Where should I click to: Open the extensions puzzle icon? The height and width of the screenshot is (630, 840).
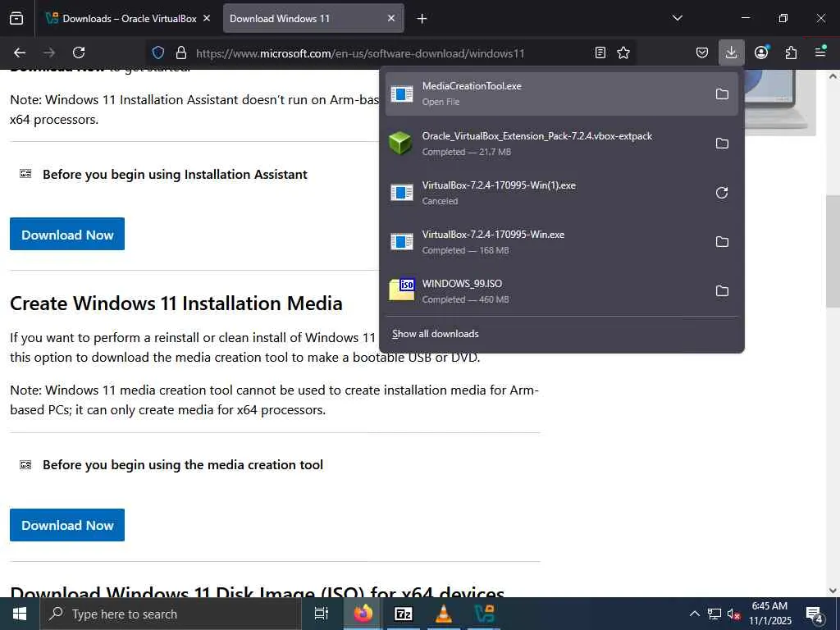click(791, 52)
